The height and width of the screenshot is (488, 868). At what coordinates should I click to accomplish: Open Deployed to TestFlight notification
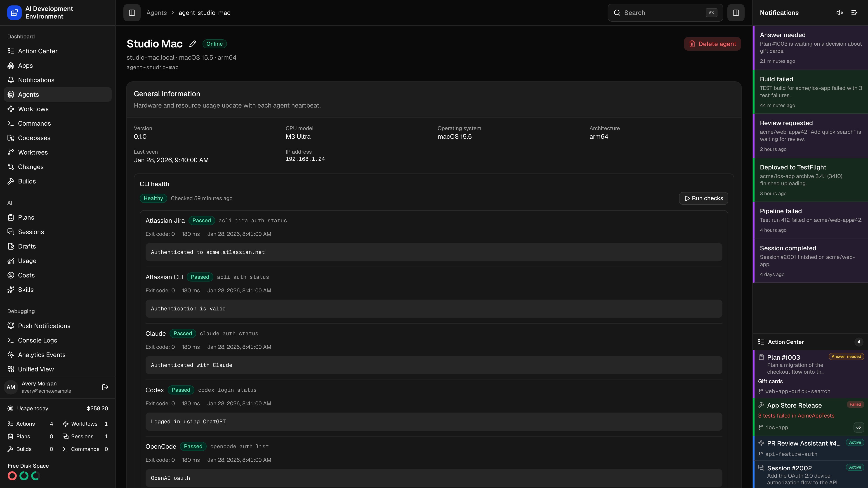coord(810,180)
